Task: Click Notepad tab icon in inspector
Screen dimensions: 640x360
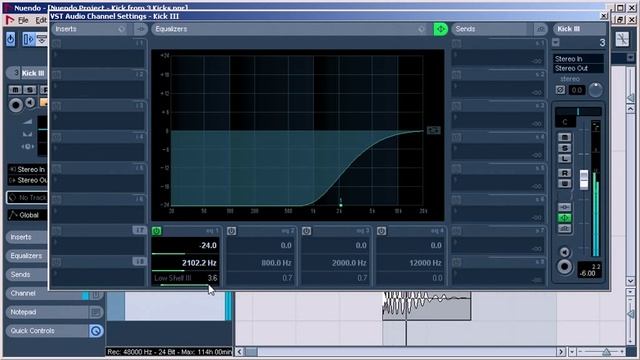Action: [x=96, y=312]
